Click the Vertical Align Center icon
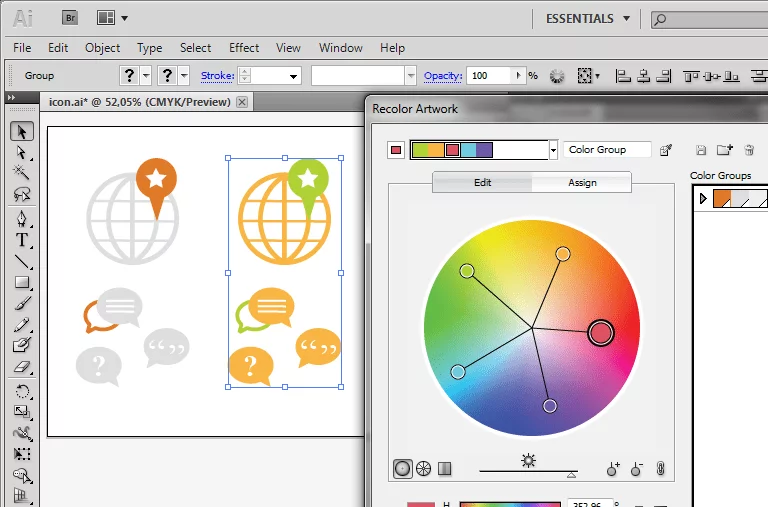The height and width of the screenshot is (507, 768). coord(712,76)
